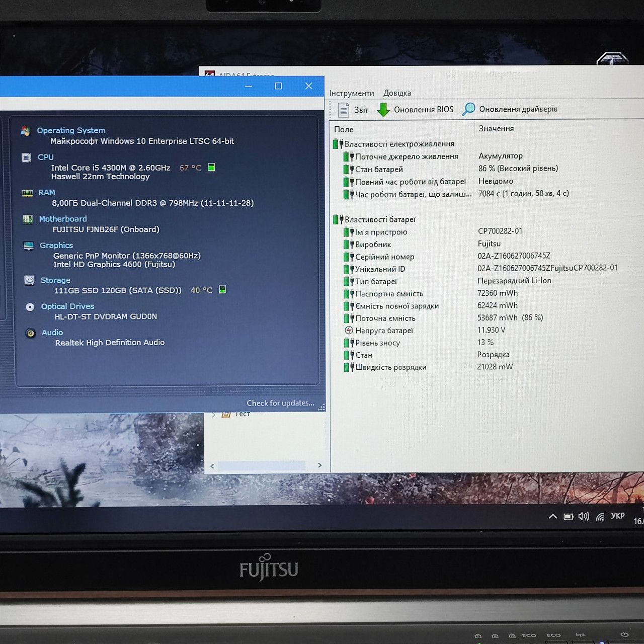This screenshot has height=644, width=644.
Task: Click the Motherboard icon in Speccy
Action: click(28, 219)
